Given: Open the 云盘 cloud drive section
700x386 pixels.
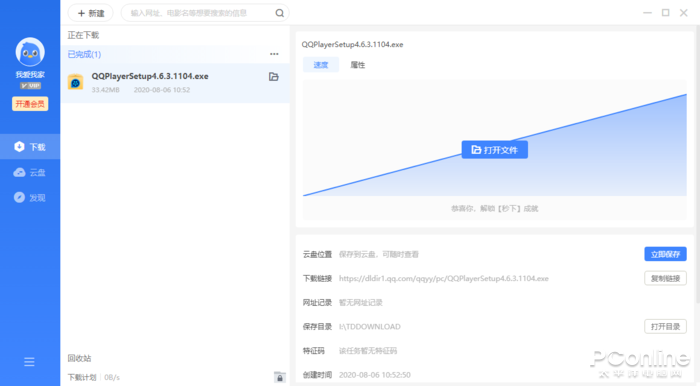Looking at the screenshot, I should [30, 172].
